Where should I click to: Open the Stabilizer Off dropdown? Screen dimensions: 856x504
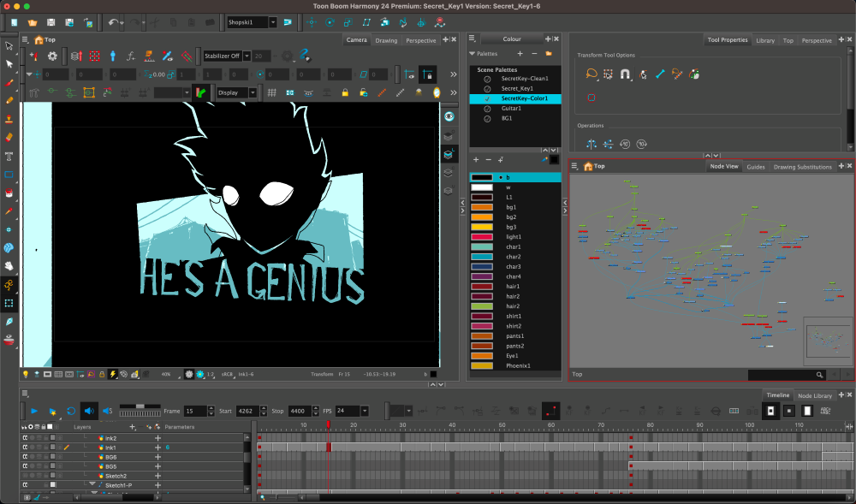(247, 56)
